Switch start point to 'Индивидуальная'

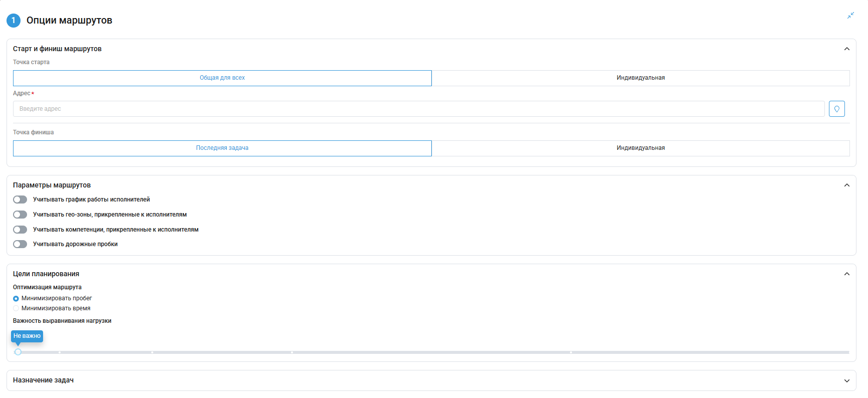(640, 78)
